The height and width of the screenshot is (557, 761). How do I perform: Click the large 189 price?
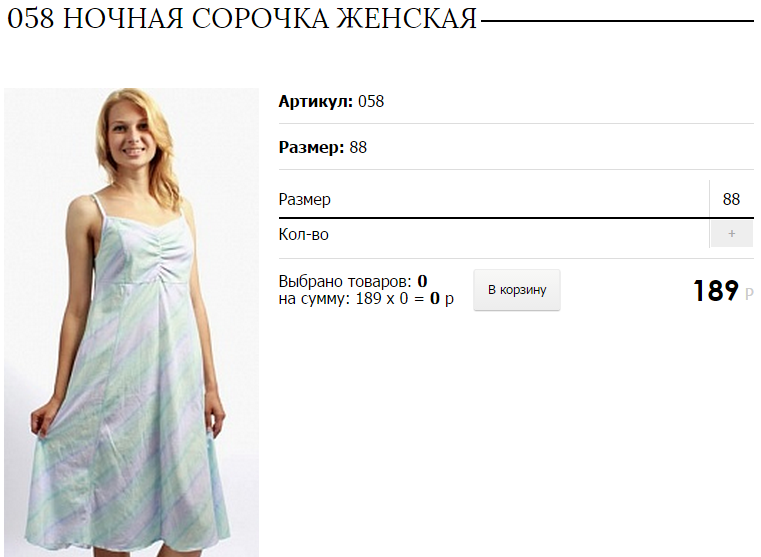pos(716,291)
